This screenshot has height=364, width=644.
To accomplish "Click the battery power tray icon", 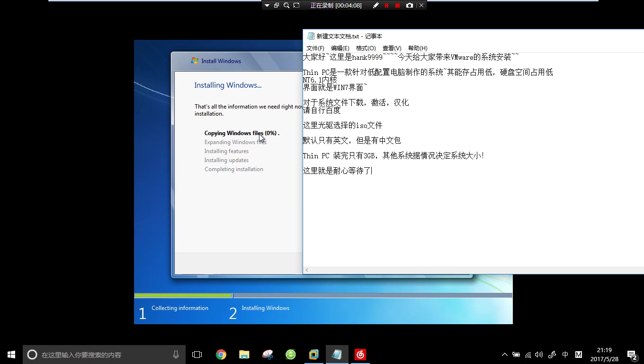I will (x=516, y=355).
